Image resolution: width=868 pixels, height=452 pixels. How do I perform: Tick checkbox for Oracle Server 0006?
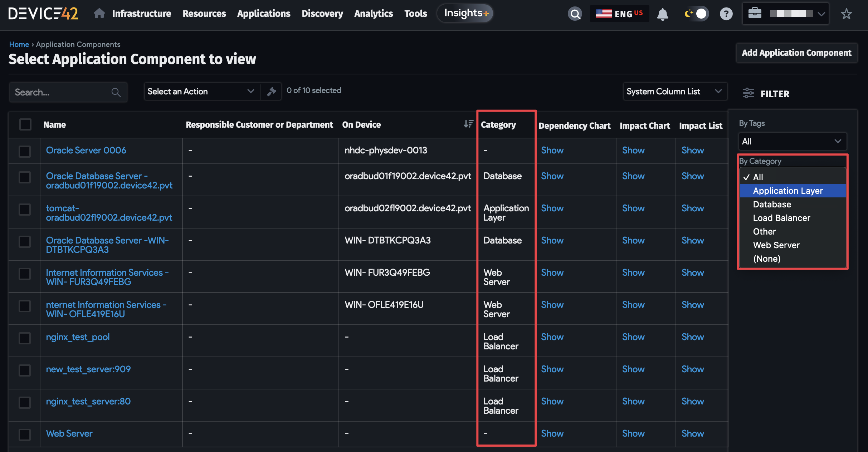tap(25, 151)
